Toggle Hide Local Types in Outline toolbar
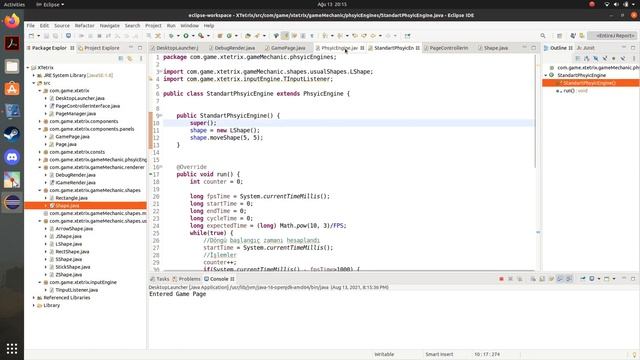The height and width of the screenshot is (360, 640). 623,58
